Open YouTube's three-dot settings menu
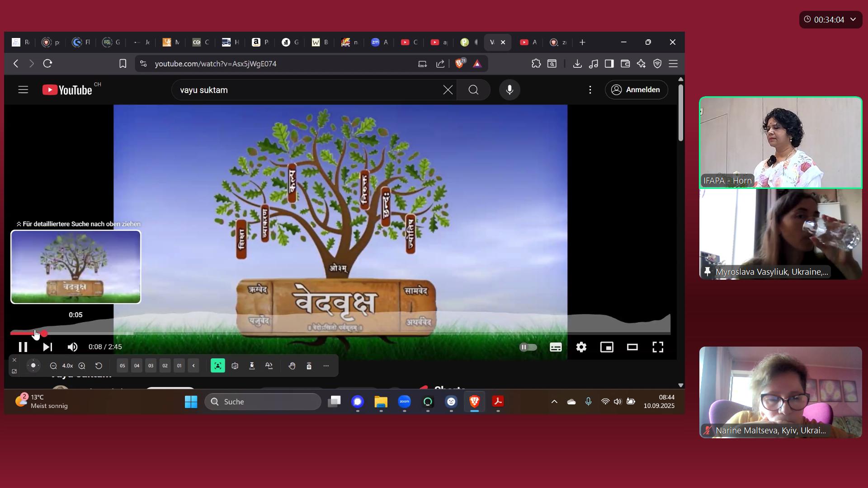This screenshot has width=868, height=488. [590, 90]
